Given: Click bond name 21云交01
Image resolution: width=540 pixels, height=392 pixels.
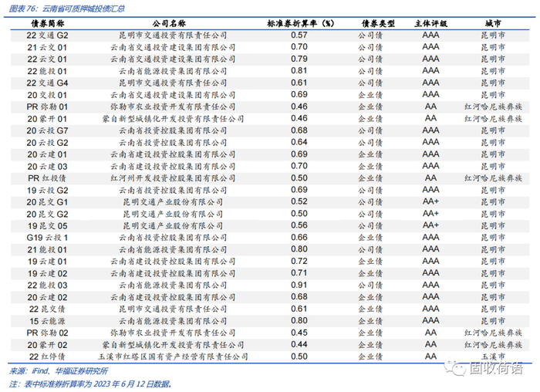Looking at the screenshot, I should [x=48, y=48].
